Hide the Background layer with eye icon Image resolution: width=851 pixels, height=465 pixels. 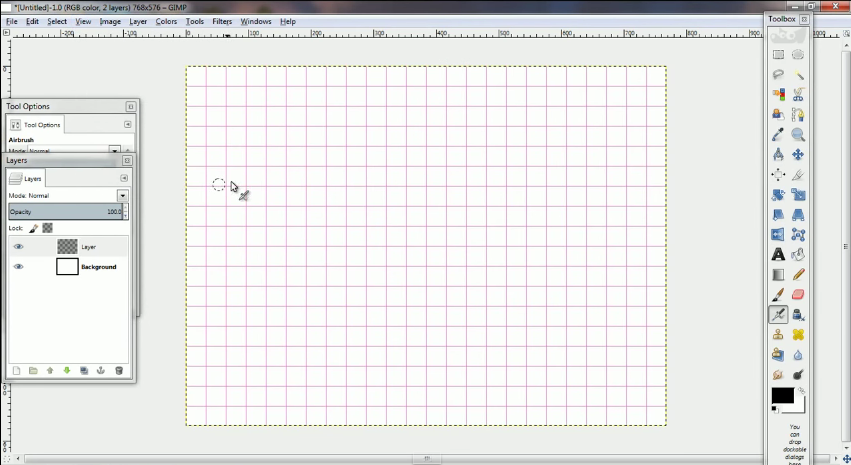[18, 267]
